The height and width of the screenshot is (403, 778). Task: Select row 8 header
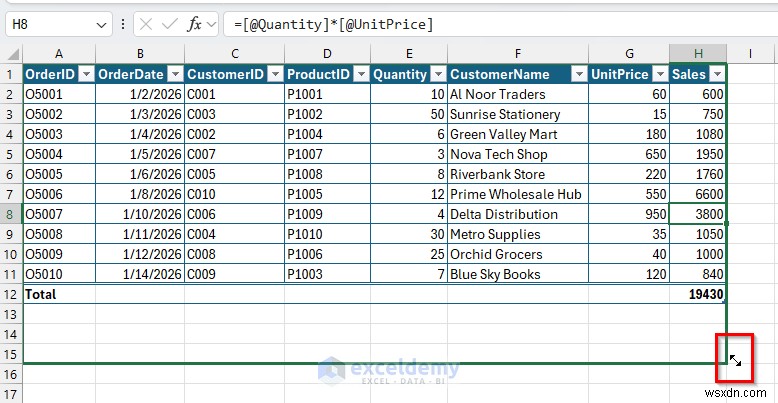click(x=10, y=214)
